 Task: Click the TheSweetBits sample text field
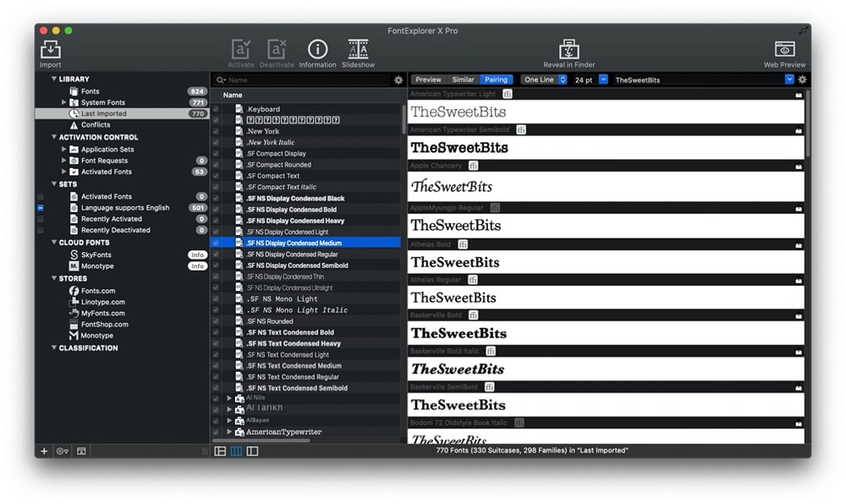(699, 79)
